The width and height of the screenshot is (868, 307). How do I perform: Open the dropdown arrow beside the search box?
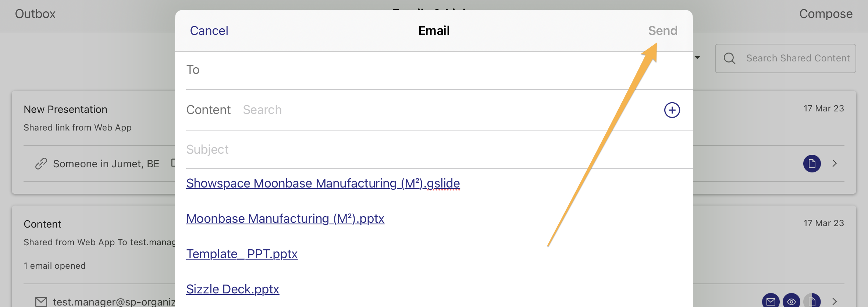[697, 58]
